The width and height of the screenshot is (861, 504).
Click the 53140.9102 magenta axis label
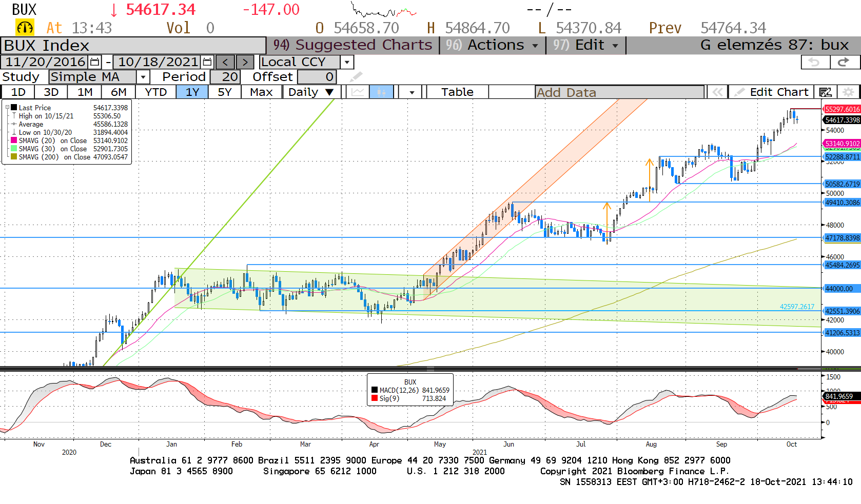(x=842, y=144)
